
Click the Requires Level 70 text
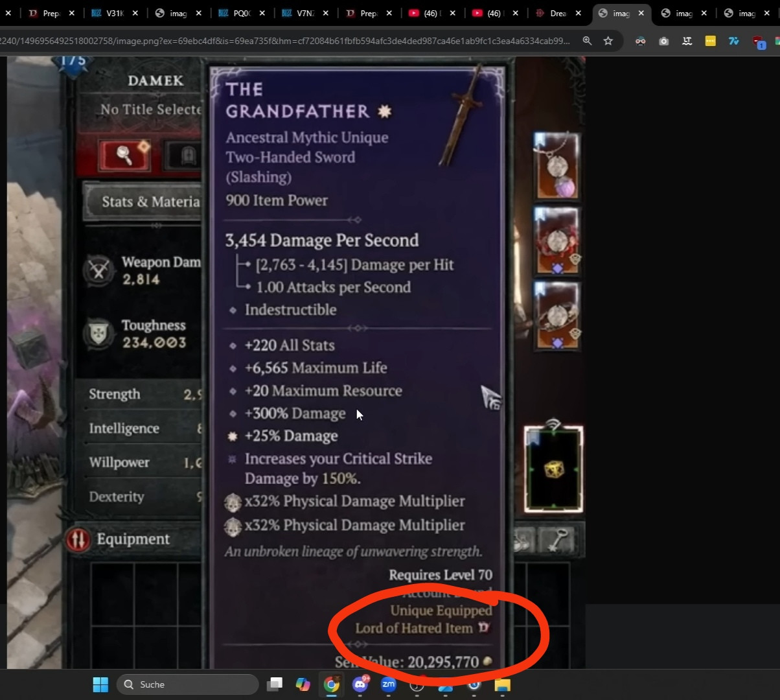441,575
